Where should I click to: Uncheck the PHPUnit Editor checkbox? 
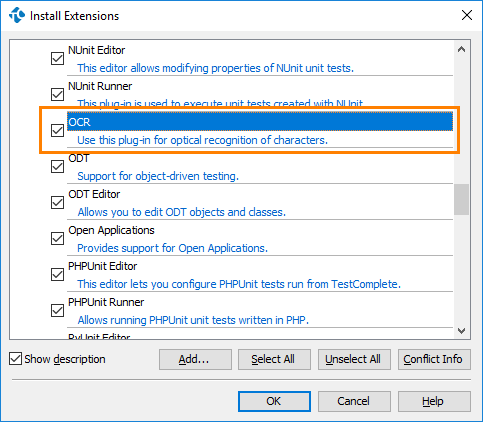pyautogui.click(x=57, y=274)
